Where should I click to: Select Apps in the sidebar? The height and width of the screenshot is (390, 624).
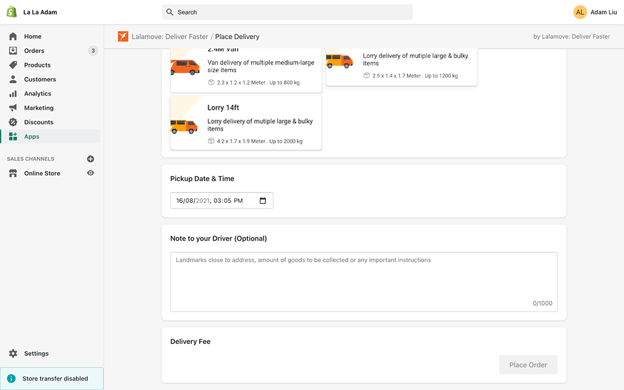(51, 136)
